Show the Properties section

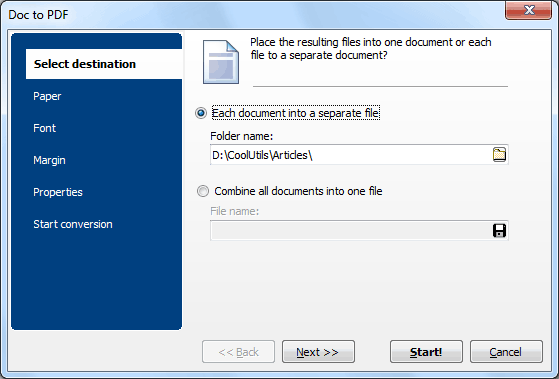point(58,193)
